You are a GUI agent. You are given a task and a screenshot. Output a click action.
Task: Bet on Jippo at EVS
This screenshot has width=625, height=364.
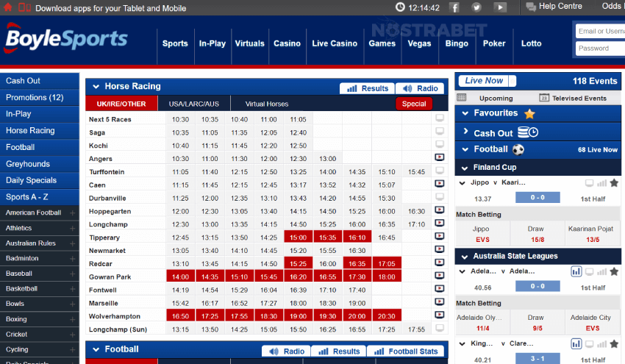click(482, 235)
